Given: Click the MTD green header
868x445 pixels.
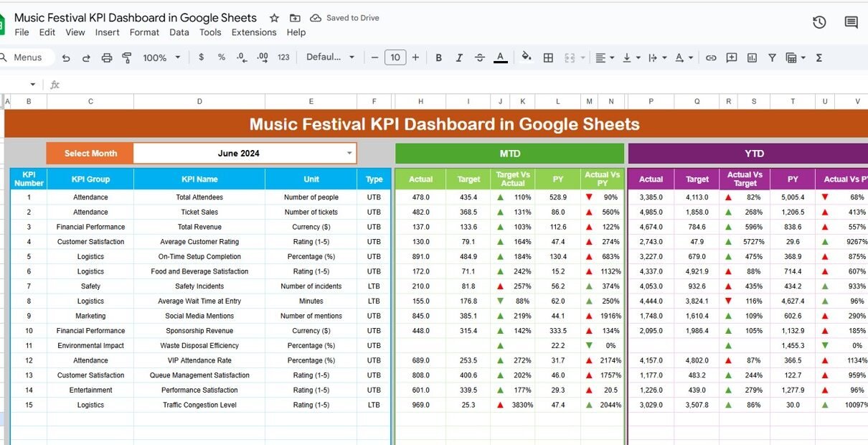Looking at the screenshot, I should coord(510,154).
